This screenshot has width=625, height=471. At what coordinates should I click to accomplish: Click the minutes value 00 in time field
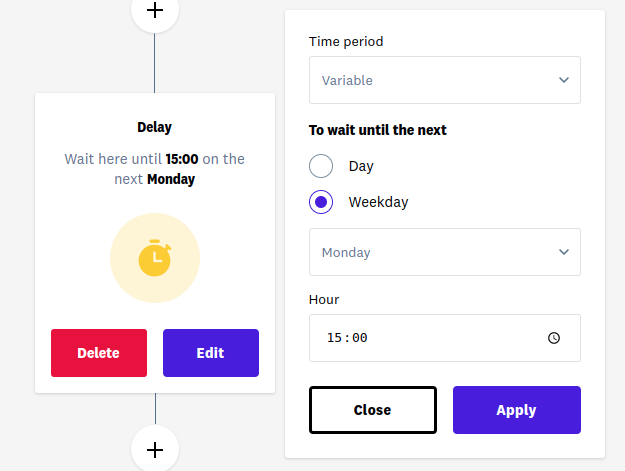coord(360,338)
